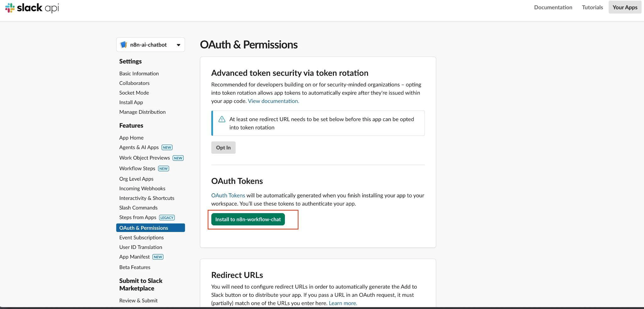Screen dimensions: 644x309
Task: Open Socket Mode settings page
Action: (134, 93)
